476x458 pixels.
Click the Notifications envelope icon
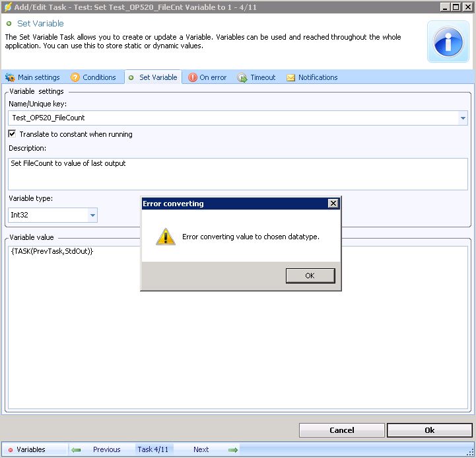click(x=290, y=78)
